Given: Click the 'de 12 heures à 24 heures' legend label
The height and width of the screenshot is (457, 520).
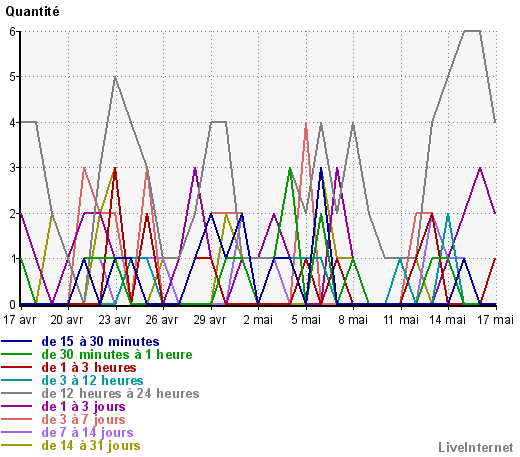Looking at the screenshot, I should 120,394.
